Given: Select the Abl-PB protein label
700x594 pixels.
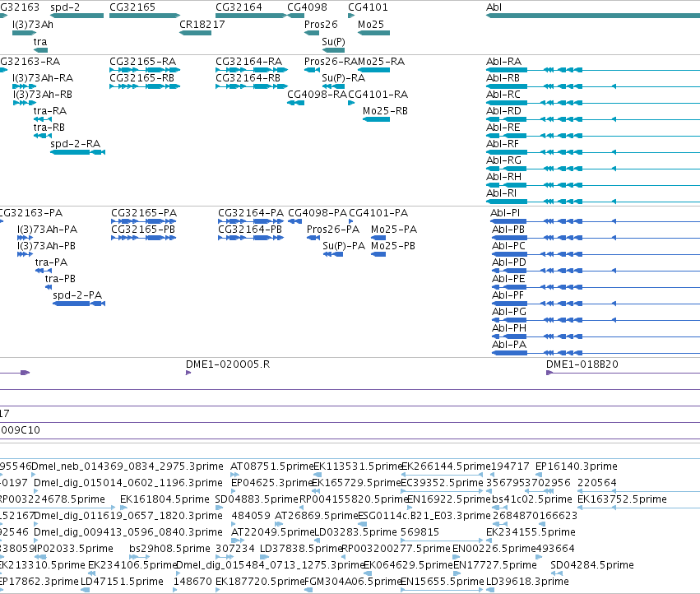Looking at the screenshot, I should pyautogui.click(x=508, y=230).
